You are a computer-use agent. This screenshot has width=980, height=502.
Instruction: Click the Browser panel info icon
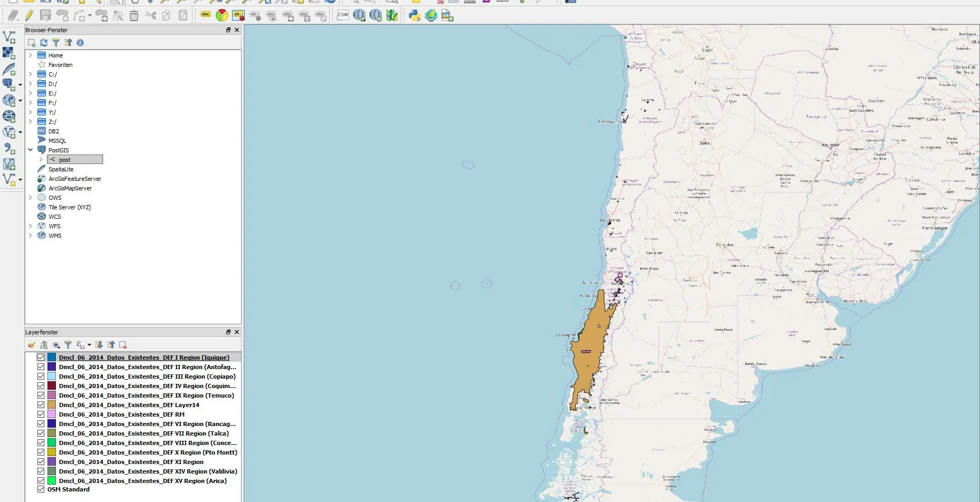pos(80,43)
